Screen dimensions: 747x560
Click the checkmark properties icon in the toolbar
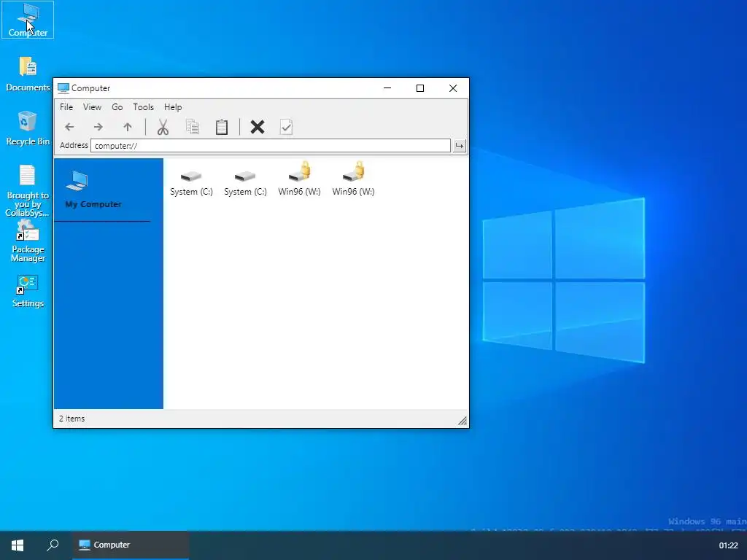point(286,127)
